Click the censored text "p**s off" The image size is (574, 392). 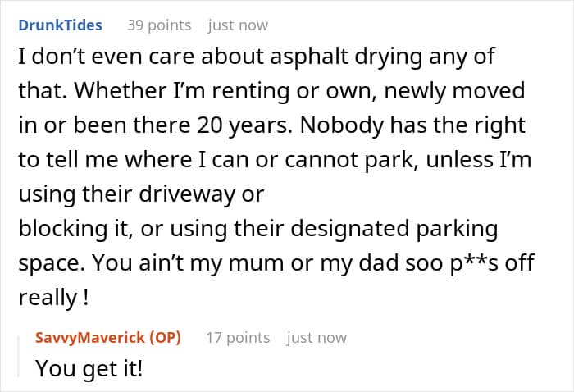pos(492,262)
